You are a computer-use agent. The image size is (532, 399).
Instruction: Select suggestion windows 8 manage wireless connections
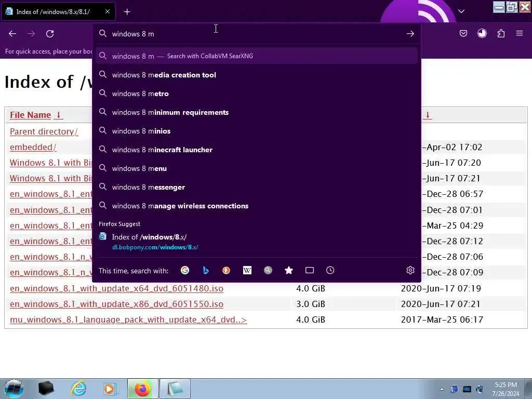(x=257, y=206)
